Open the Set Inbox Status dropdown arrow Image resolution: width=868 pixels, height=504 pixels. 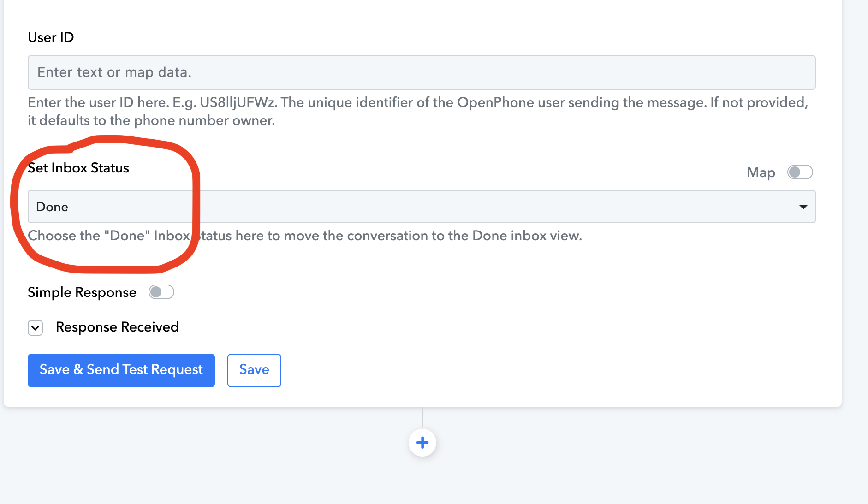point(803,207)
